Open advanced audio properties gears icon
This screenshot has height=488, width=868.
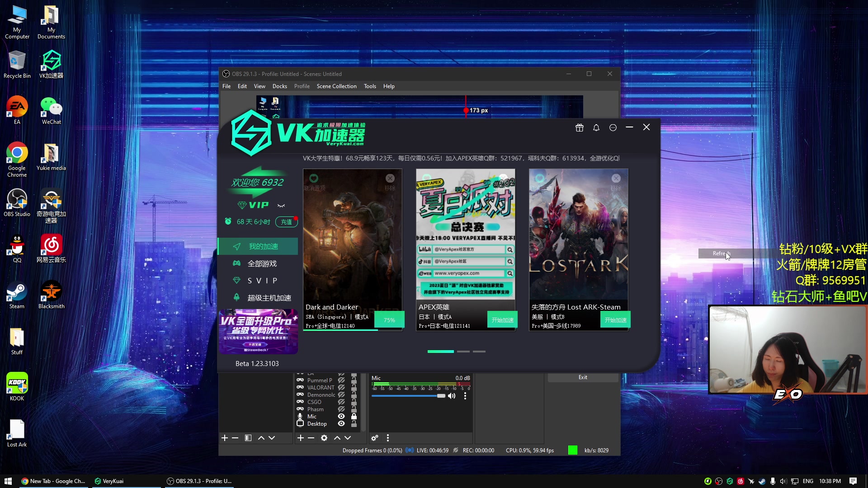375,438
